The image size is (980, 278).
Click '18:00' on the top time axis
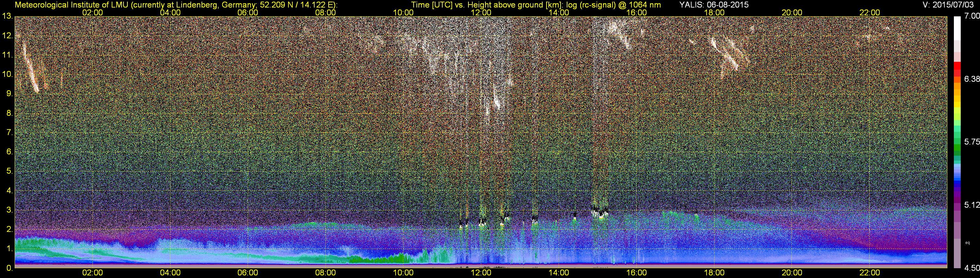coord(714,12)
